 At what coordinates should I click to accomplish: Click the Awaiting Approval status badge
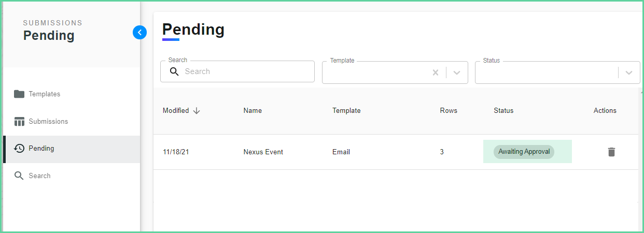coord(524,152)
